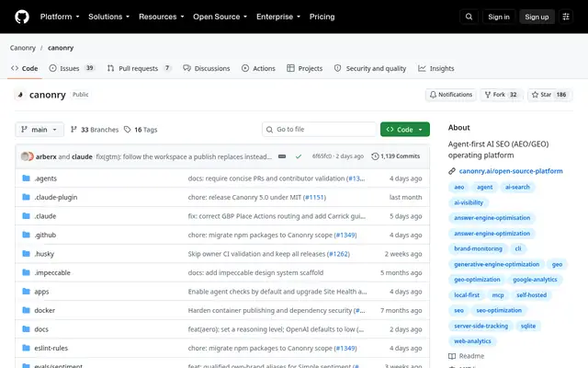Open the 16 Tags link
Viewport: 588px width, 368px height.
141,130
